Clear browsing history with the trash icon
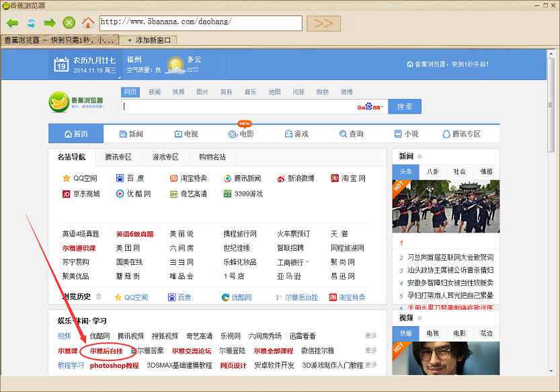 [x=99, y=297]
